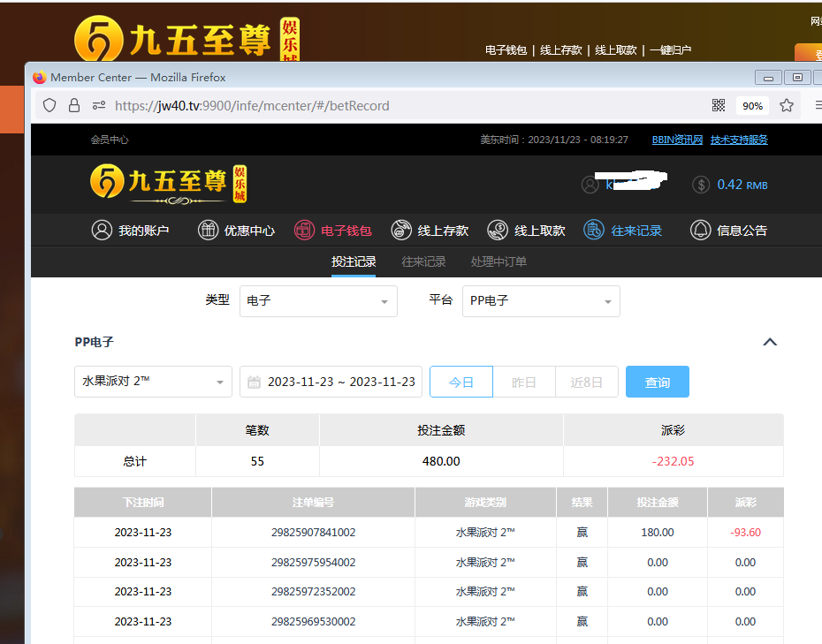Open the 水果派对 2 game dropdown
This screenshot has height=644, width=822.
[x=153, y=382]
